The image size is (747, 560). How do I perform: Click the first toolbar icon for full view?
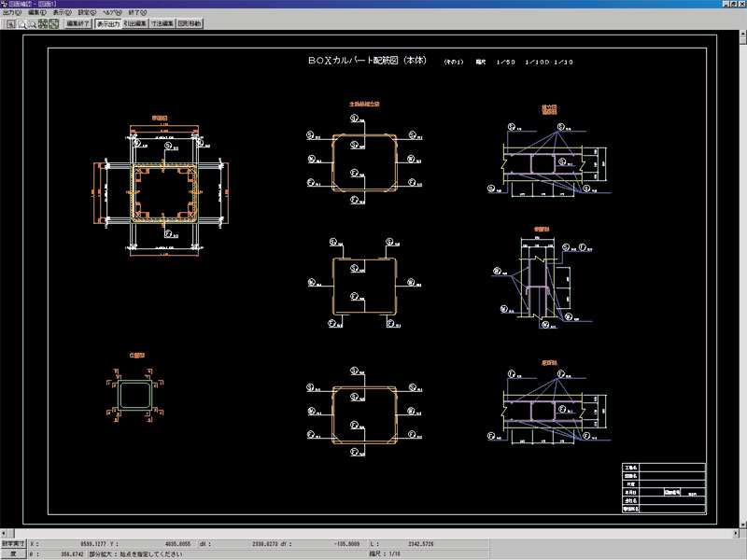point(7,23)
